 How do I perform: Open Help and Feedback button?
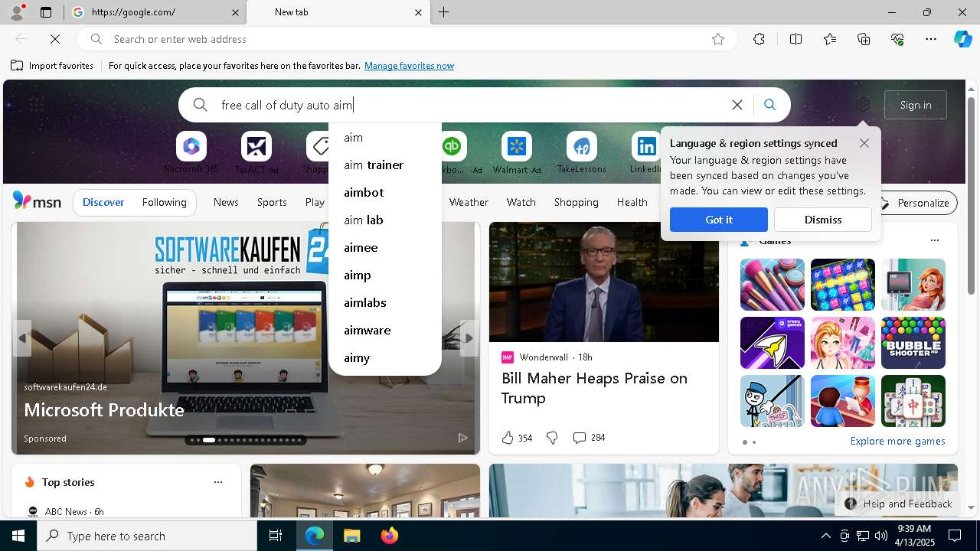(x=898, y=504)
